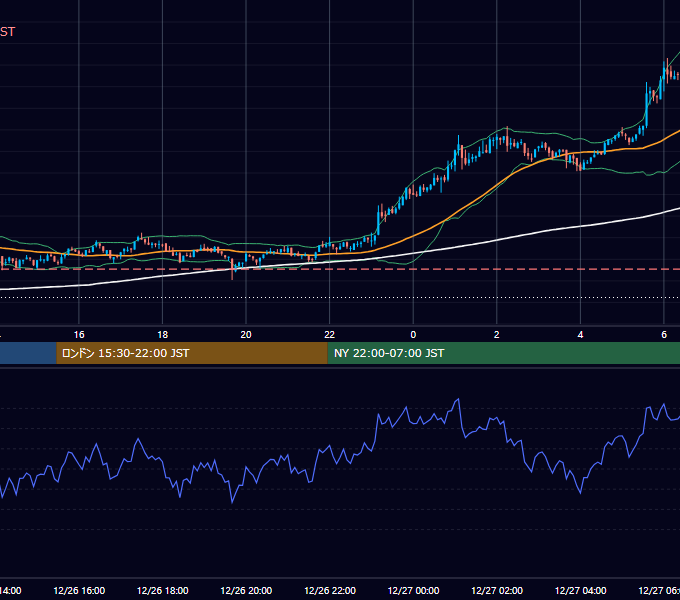Click the 4 hour label on the chart axis
This screenshot has width=680, height=600.
click(x=580, y=335)
